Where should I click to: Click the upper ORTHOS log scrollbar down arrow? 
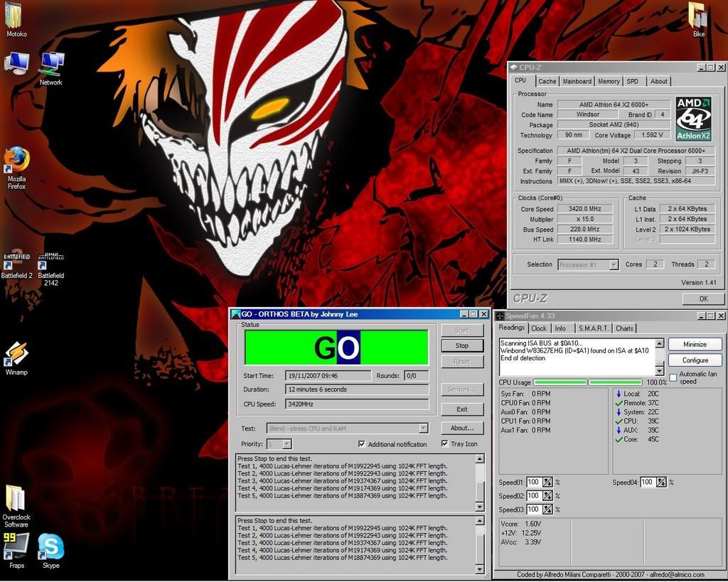pos(480,507)
